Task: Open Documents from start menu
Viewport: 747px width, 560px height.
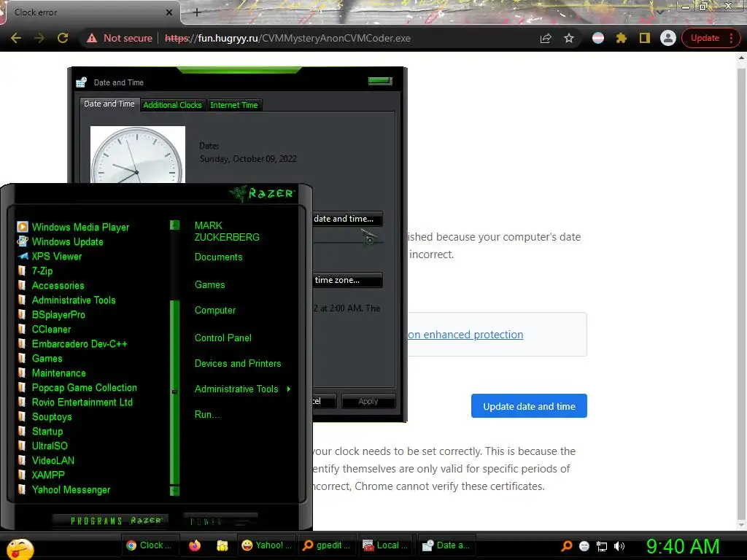Action: pyautogui.click(x=218, y=257)
